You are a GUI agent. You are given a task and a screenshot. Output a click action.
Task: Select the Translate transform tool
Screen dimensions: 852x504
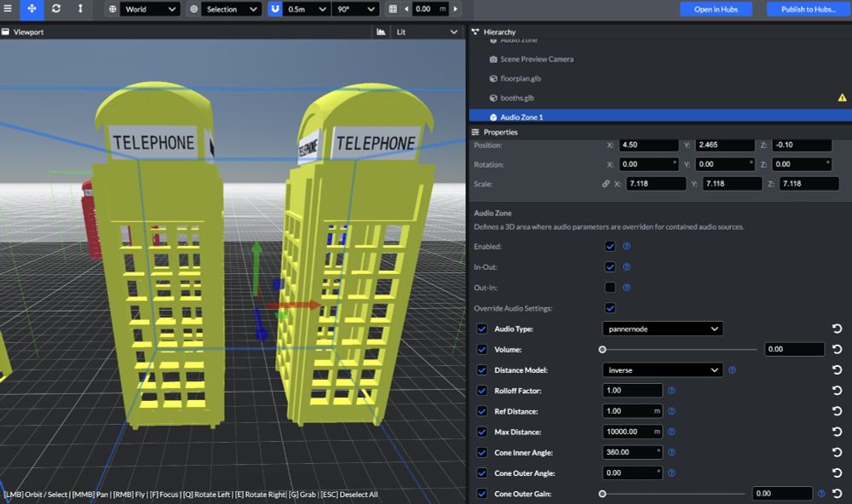(x=32, y=9)
